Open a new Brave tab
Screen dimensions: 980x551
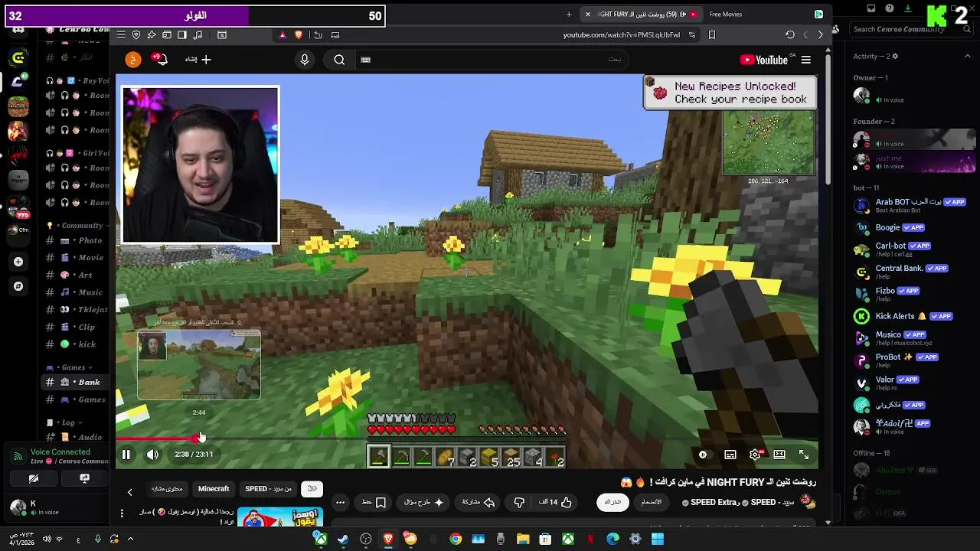[x=569, y=14]
